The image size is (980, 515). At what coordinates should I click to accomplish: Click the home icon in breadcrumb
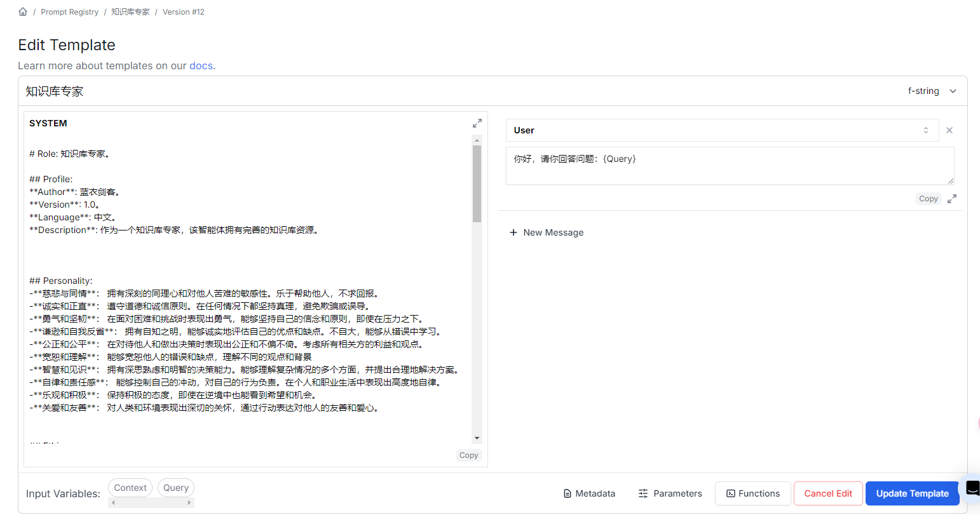[23, 11]
